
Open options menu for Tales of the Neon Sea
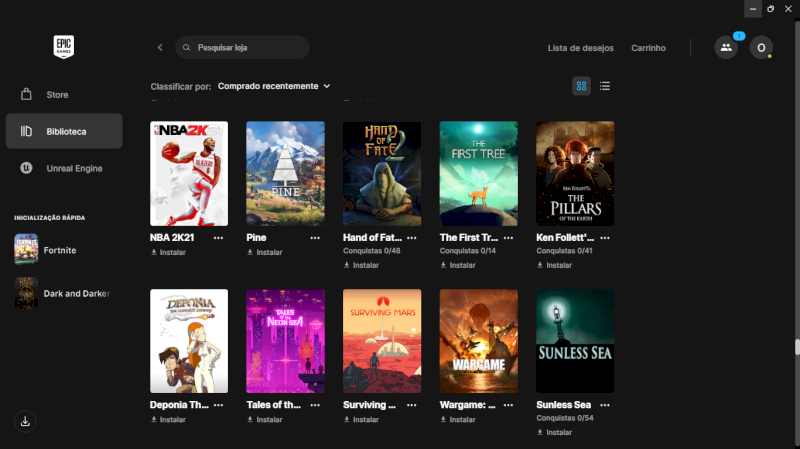[315, 405]
